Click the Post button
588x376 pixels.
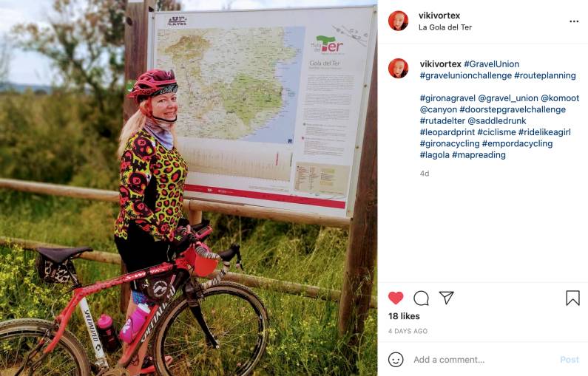tap(570, 360)
